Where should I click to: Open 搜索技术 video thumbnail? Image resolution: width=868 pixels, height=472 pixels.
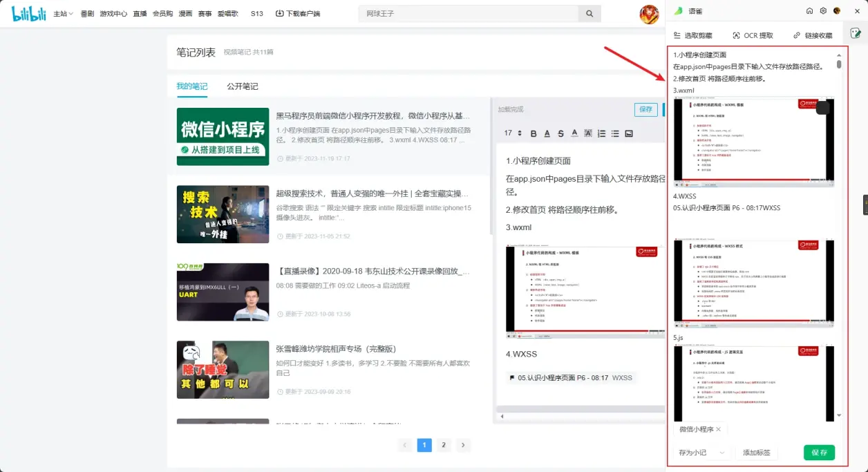point(223,214)
